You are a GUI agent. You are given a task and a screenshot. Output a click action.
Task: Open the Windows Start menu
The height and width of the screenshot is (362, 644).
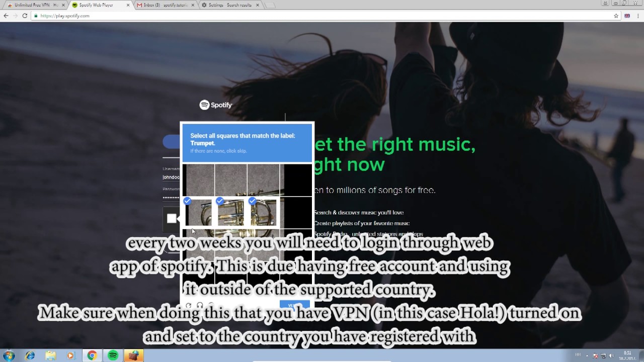(9, 355)
